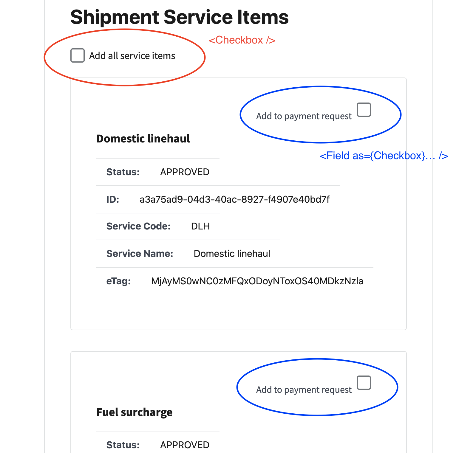Screen dimensions: 476x453
Task: Click the blue Field as Checkbox annotation
Action: click(x=383, y=156)
